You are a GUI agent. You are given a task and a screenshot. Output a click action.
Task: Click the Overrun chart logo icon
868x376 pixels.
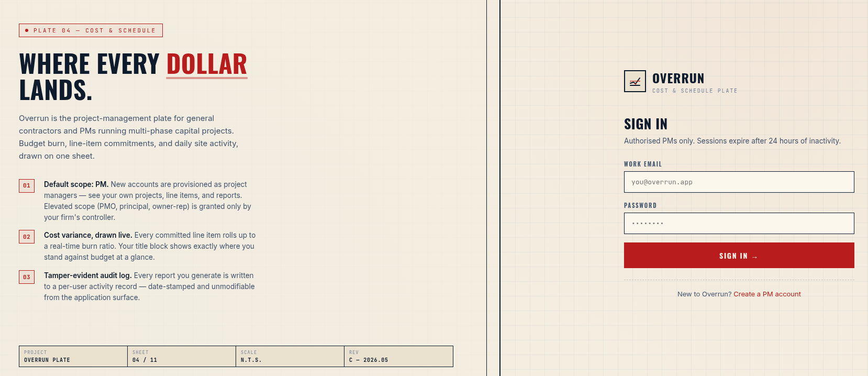[x=635, y=81]
